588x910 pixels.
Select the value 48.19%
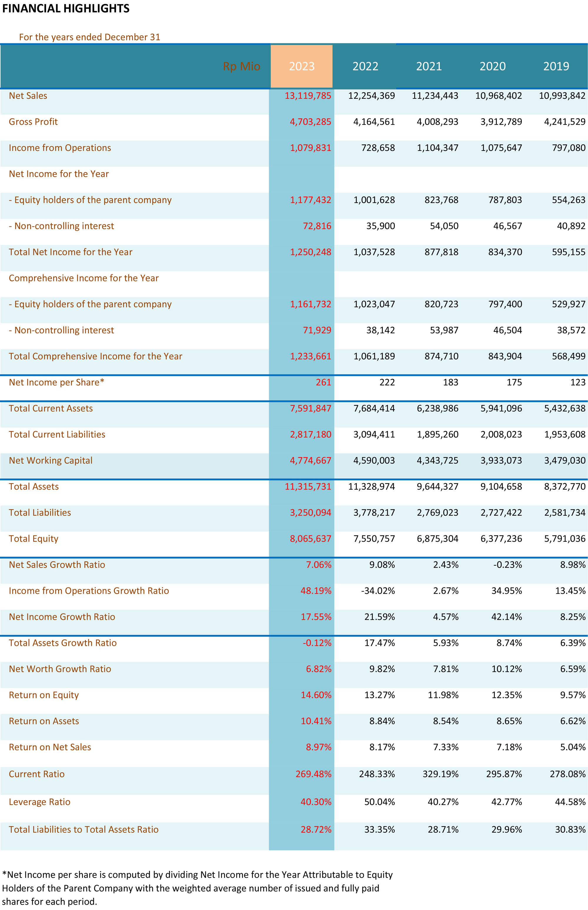click(316, 591)
